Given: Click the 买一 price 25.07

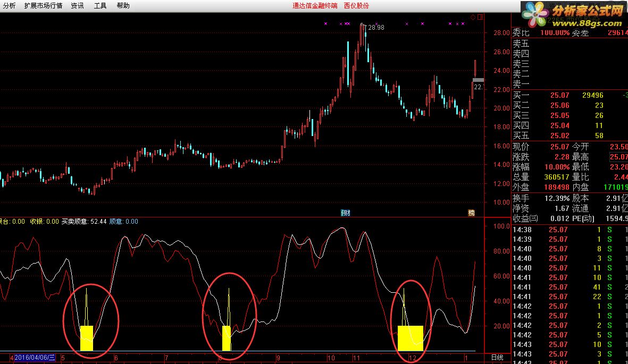Looking at the screenshot, I should tap(559, 95).
